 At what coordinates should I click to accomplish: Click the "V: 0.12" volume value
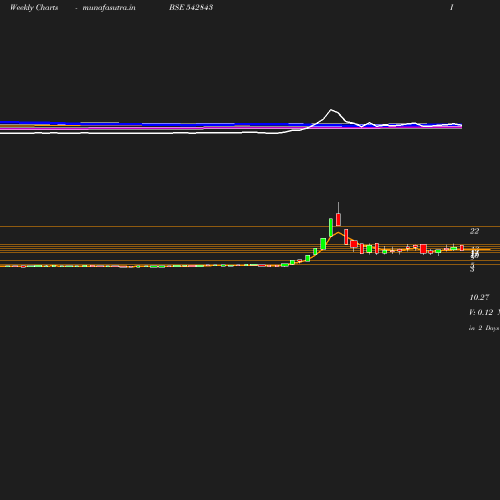(x=481, y=312)
